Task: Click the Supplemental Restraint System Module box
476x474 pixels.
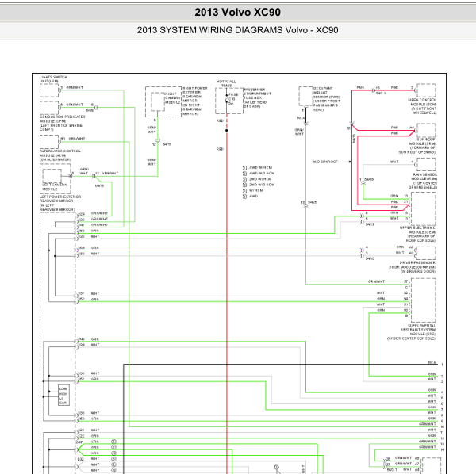Action: (423, 300)
